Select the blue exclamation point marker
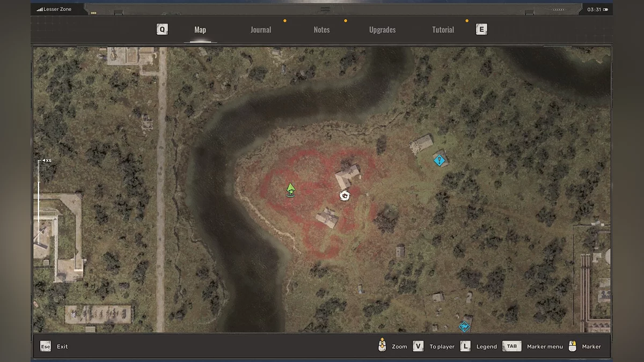This screenshot has height=362, width=644. pyautogui.click(x=440, y=160)
